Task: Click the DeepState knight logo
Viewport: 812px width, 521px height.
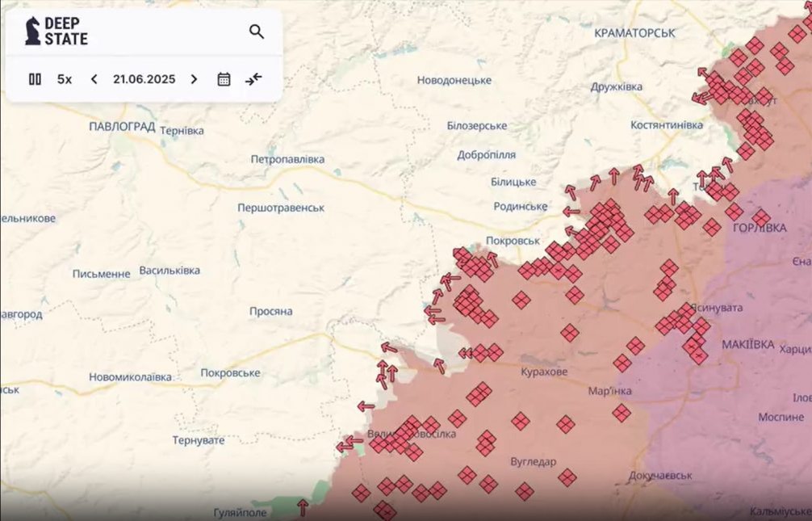Action: point(32,32)
